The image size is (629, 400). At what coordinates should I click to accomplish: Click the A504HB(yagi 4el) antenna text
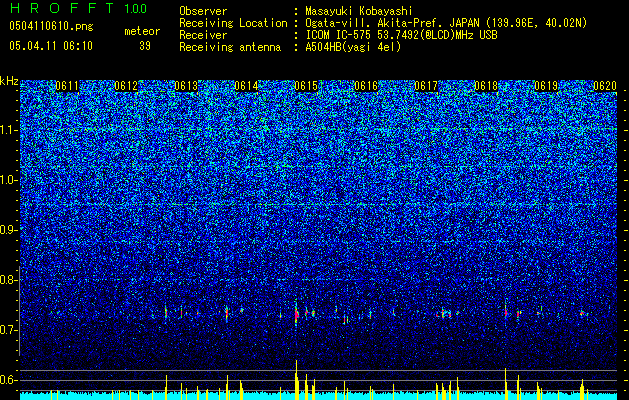point(353,47)
